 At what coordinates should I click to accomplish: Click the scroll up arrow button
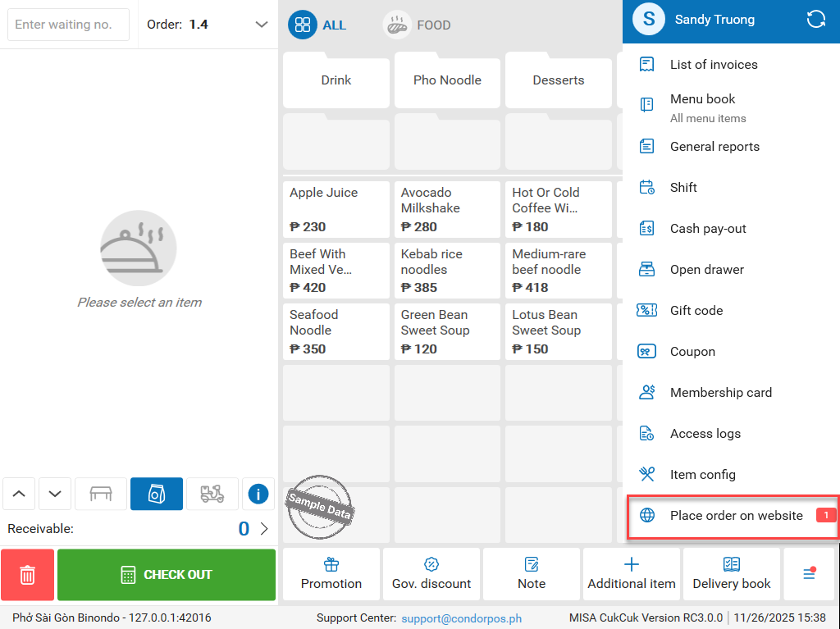click(20, 494)
